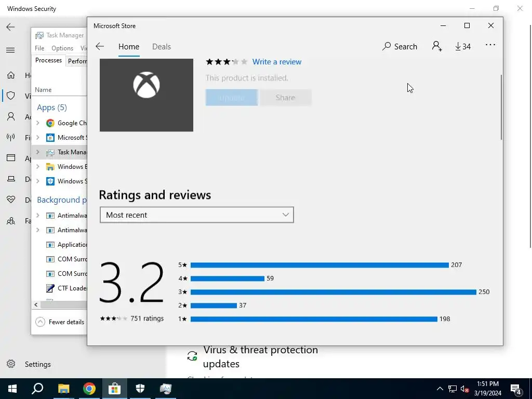This screenshot has height=399, width=532.
Task: Click the 5-star rating bar
Action: coord(320,265)
